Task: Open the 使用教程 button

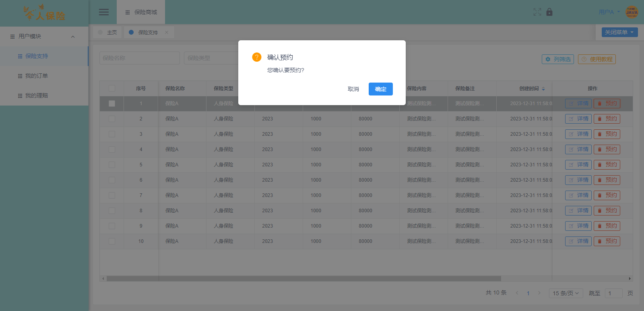Action: tap(597, 59)
